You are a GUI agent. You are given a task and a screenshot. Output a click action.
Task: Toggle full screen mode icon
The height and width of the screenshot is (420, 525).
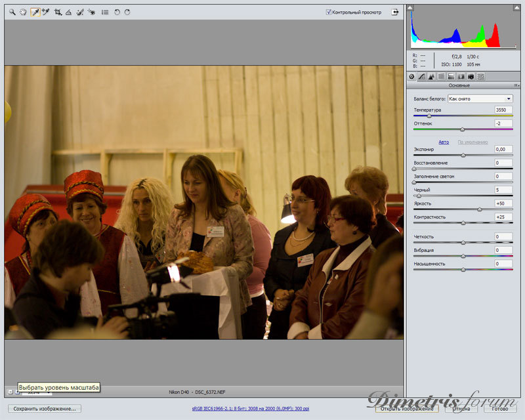coord(395,12)
